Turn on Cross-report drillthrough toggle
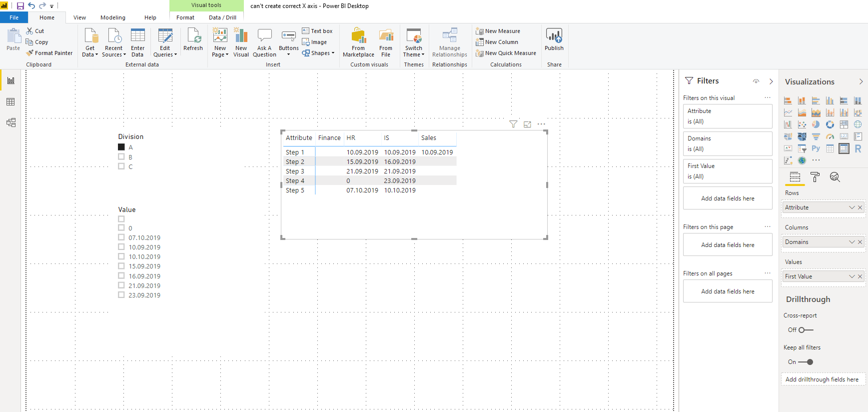This screenshot has width=868, height=412. click(806, 330)
